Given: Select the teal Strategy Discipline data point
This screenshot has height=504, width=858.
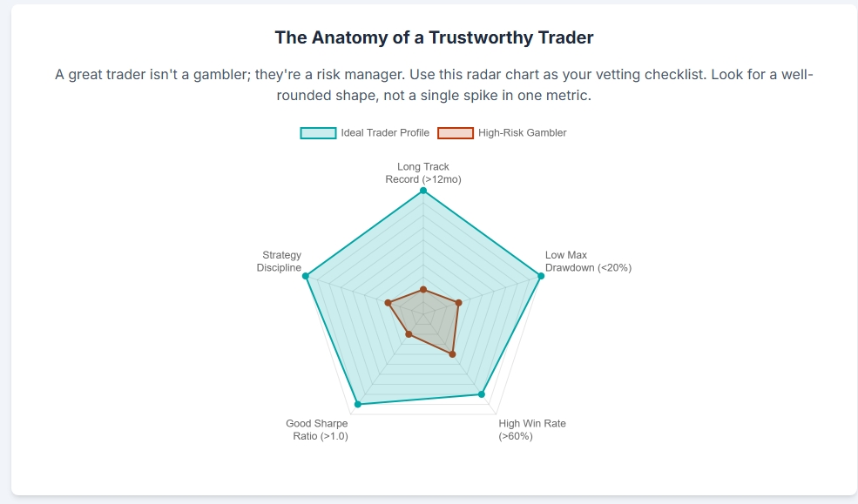Looking at the screenshot, I should tap(306, 276).
